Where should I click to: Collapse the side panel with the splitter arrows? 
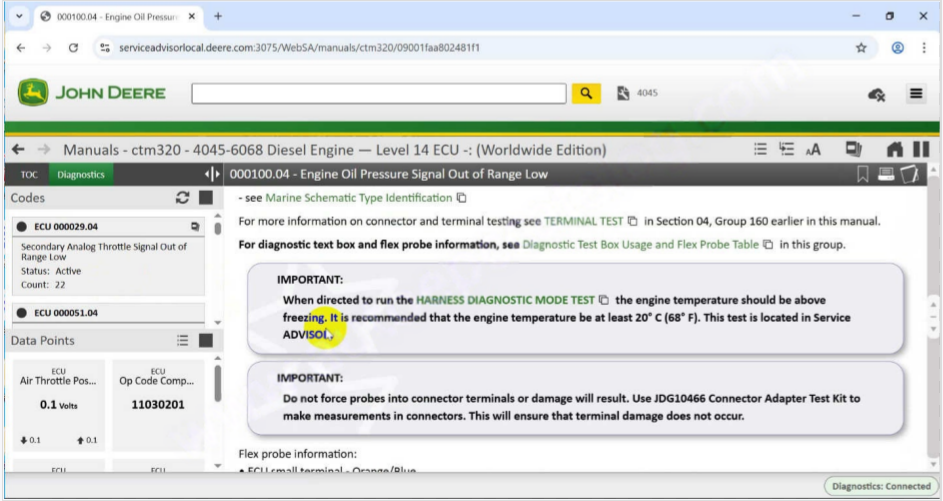[x=212, y=174]
